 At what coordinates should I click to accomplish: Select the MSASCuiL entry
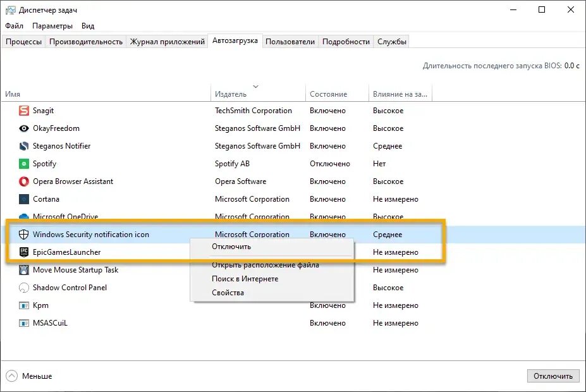[50, 323]
